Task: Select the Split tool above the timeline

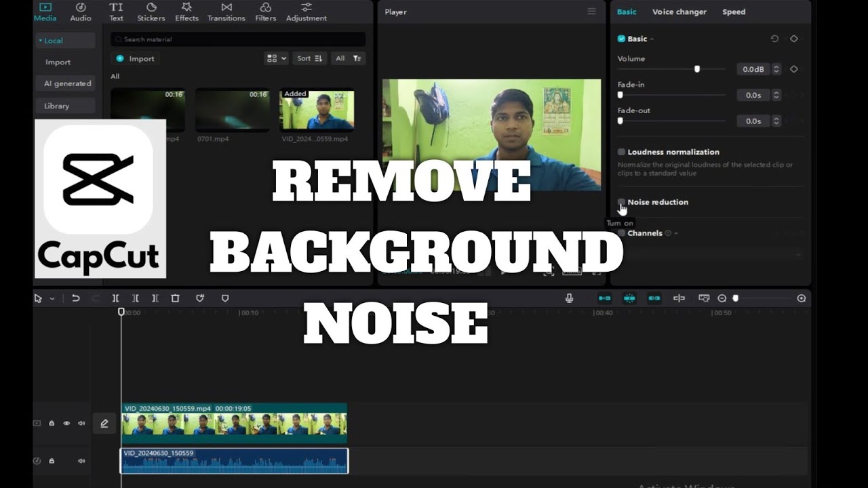Action: [115, 298]
